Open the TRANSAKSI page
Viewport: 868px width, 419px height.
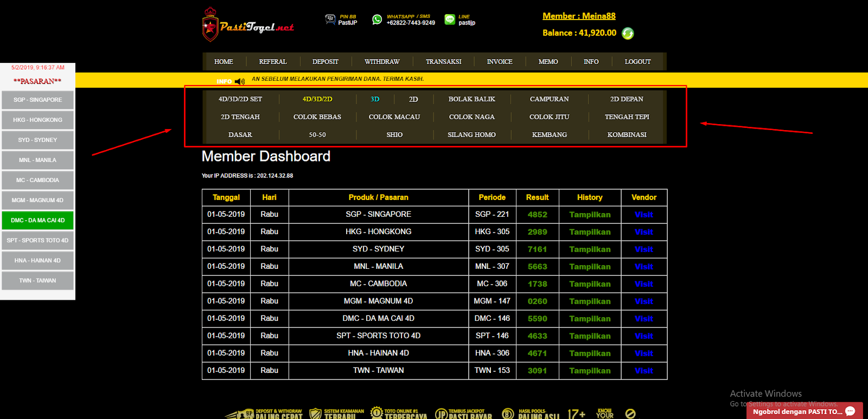pyautogui.click(x=443, y=62)
